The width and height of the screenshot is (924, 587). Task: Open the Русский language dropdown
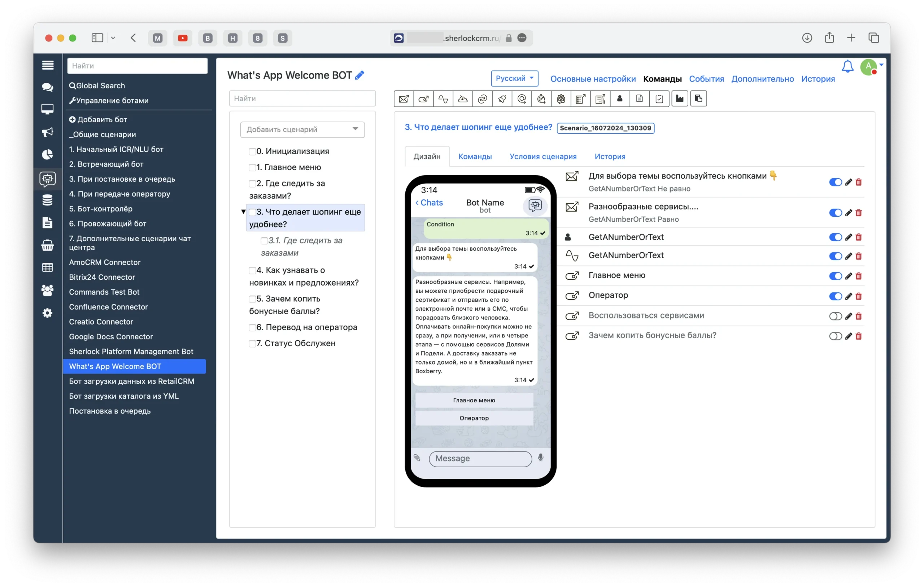coord(514,79)
